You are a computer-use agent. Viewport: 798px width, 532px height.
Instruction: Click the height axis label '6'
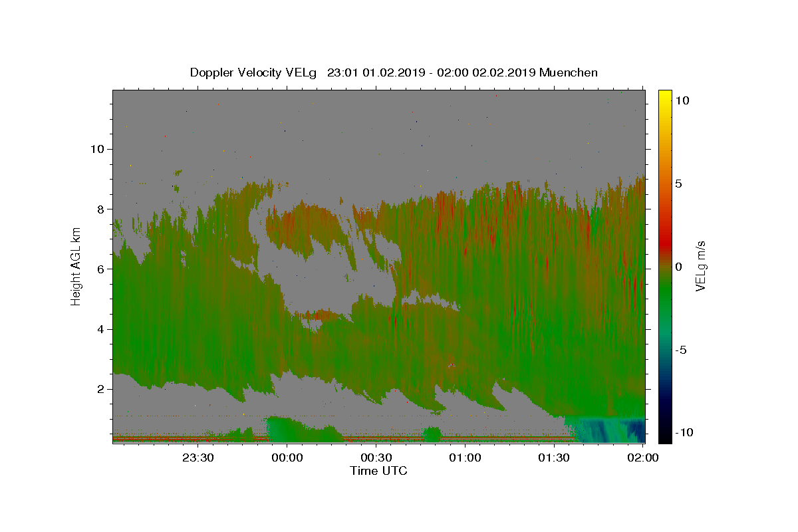pos(100,269)
